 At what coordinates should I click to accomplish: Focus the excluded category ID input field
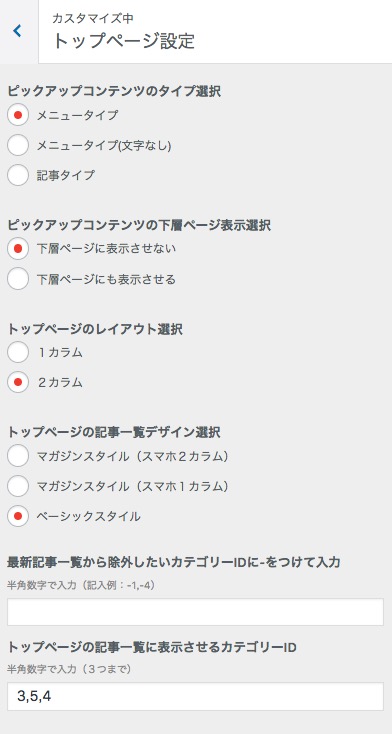point(195,612)
